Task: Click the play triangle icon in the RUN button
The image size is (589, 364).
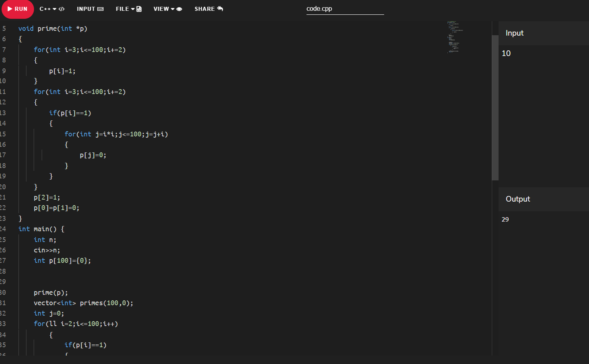Action: coord(10,9)
